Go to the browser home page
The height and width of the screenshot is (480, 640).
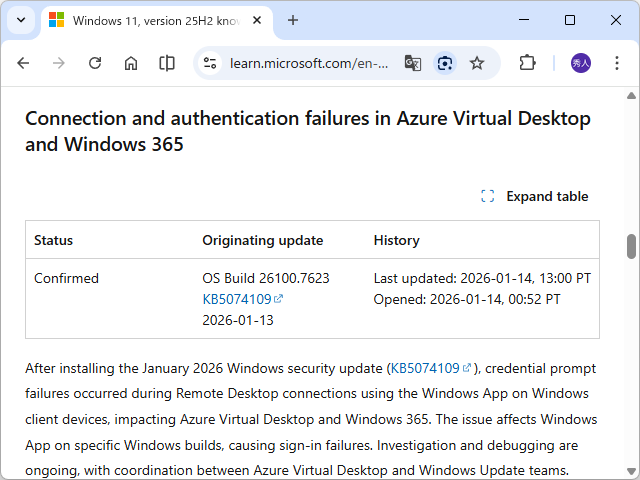tap(131, 63)
